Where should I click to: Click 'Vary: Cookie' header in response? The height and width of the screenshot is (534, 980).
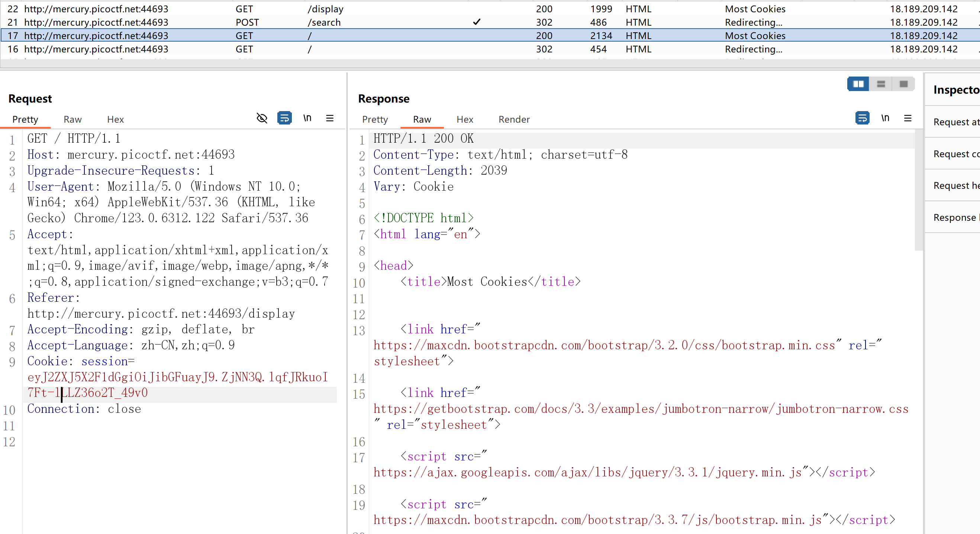pyautogui.click(x=413, y=187)
